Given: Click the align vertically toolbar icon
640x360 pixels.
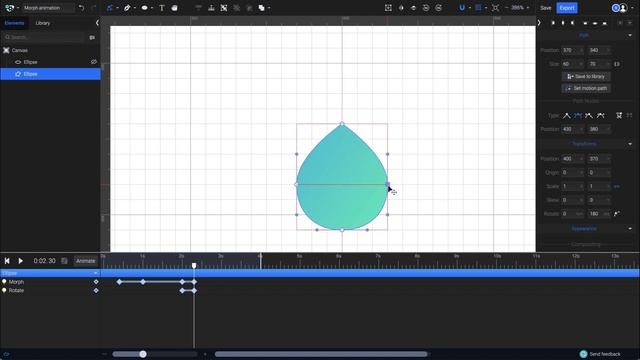Looking at the screenshot, I should point(211,8).
